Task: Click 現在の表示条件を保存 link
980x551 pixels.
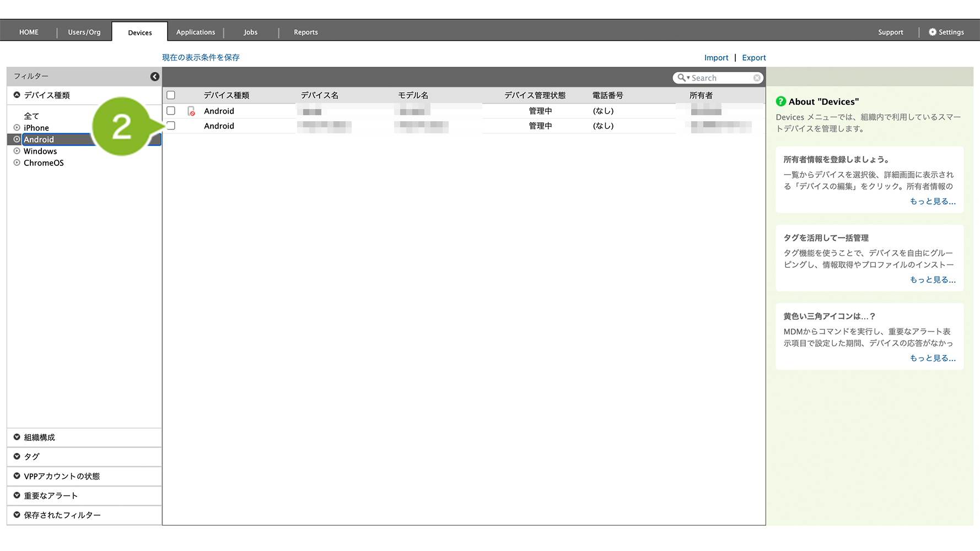Action: [201, 57]
